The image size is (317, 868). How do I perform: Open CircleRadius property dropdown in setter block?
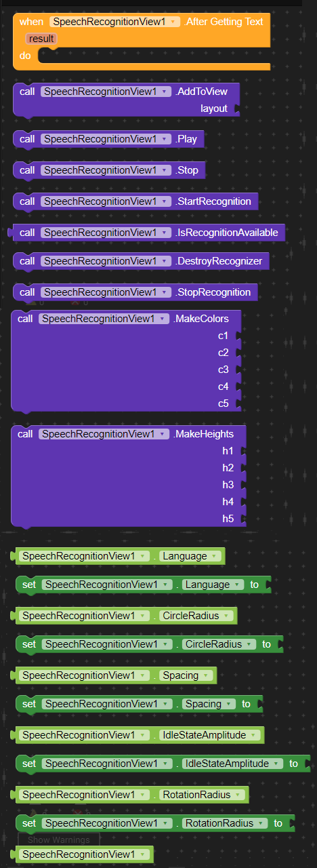tap(219, 644)
